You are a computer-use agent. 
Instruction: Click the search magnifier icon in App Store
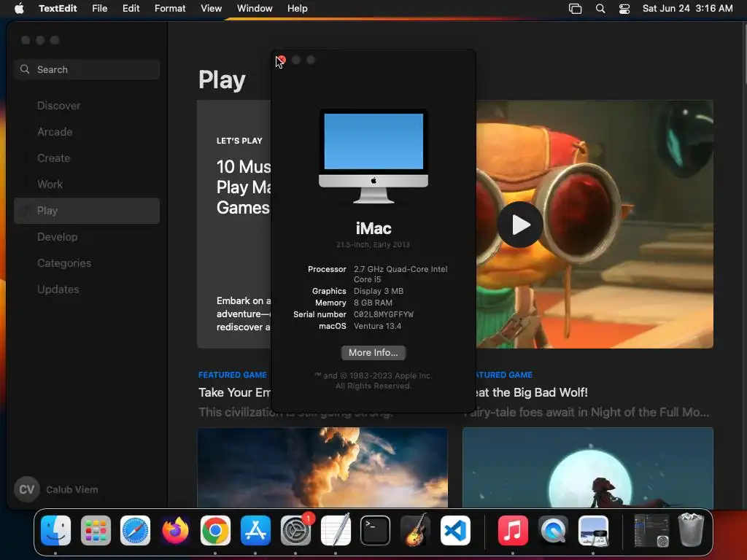pos(25,69)
